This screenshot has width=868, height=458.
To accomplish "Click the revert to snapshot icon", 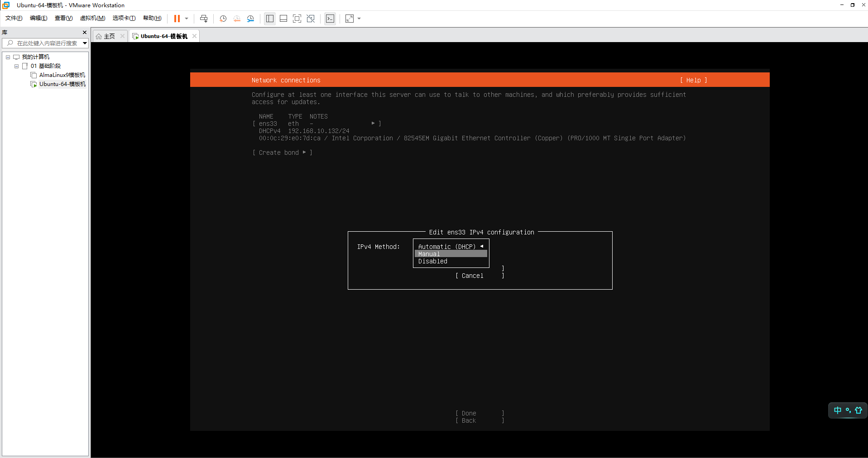I will 237,19.
